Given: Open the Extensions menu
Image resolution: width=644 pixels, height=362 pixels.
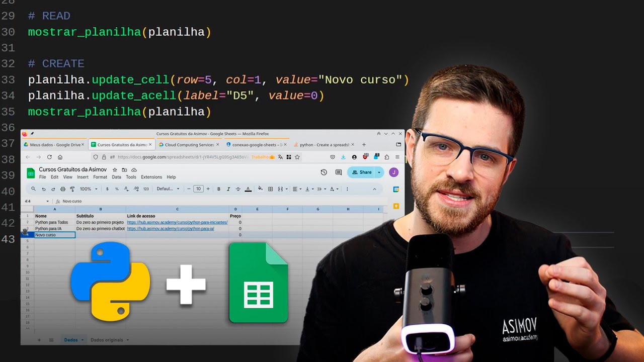Looking at the screenshot, I should click(151, 177).
